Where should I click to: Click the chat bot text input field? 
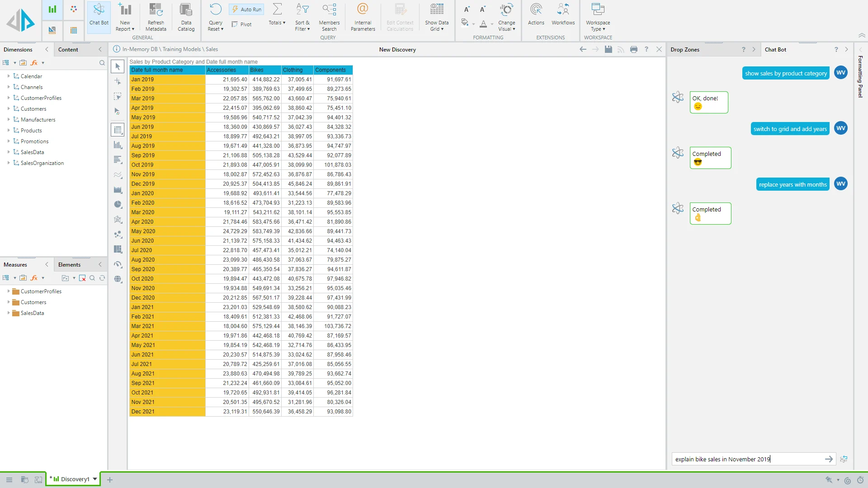tap(746, 459)
